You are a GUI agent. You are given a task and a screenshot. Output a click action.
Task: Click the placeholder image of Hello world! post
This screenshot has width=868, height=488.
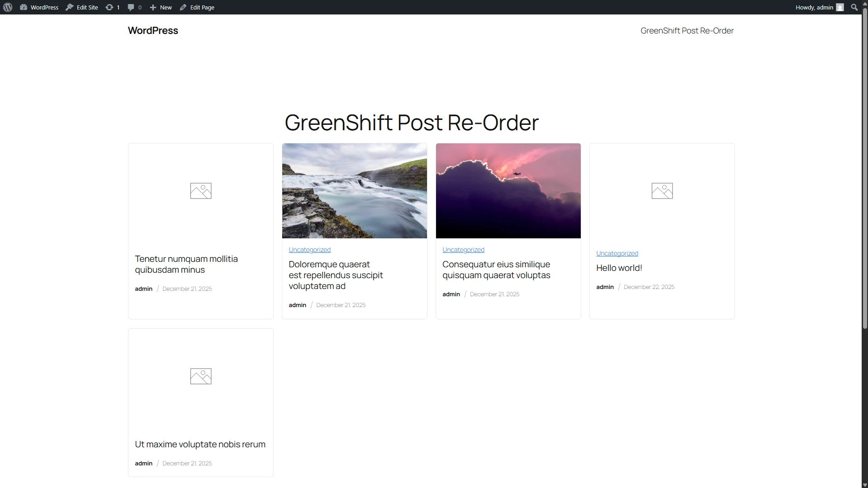coord(662,191)
